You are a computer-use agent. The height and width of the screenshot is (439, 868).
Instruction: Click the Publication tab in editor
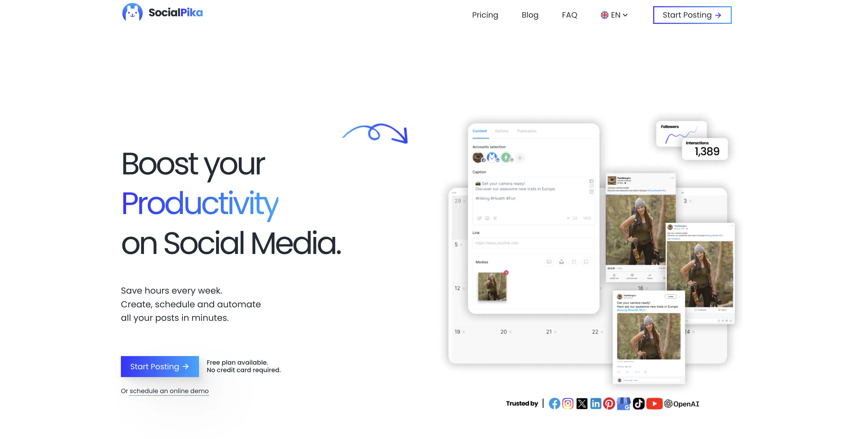point(527,131)
